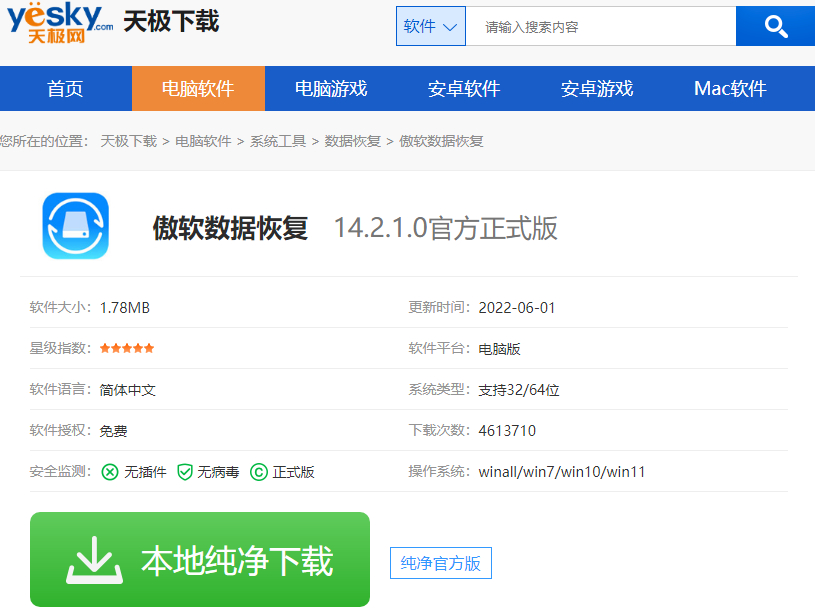Click the green 本地纯净下载 button
815x611 pixels.
200,560
